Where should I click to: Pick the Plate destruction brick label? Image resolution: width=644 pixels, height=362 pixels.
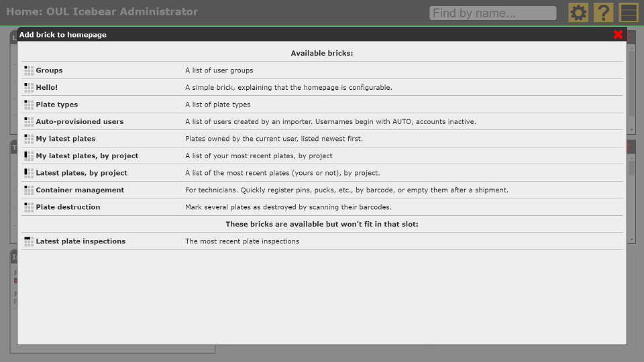point(68,207)
